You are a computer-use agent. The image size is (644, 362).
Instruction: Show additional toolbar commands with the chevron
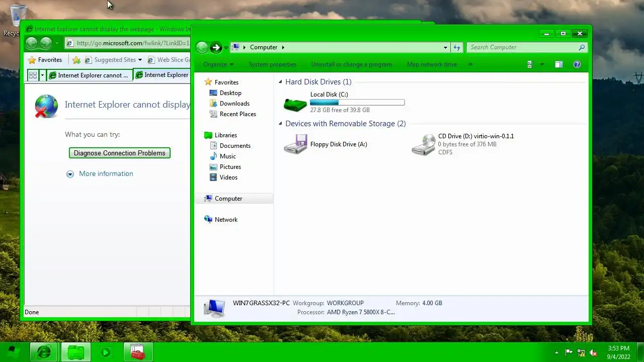click(470, 64)
